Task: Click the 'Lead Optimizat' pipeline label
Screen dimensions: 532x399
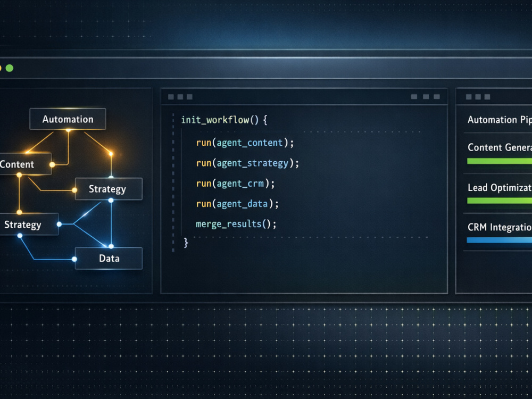Action: click(500, 188)
